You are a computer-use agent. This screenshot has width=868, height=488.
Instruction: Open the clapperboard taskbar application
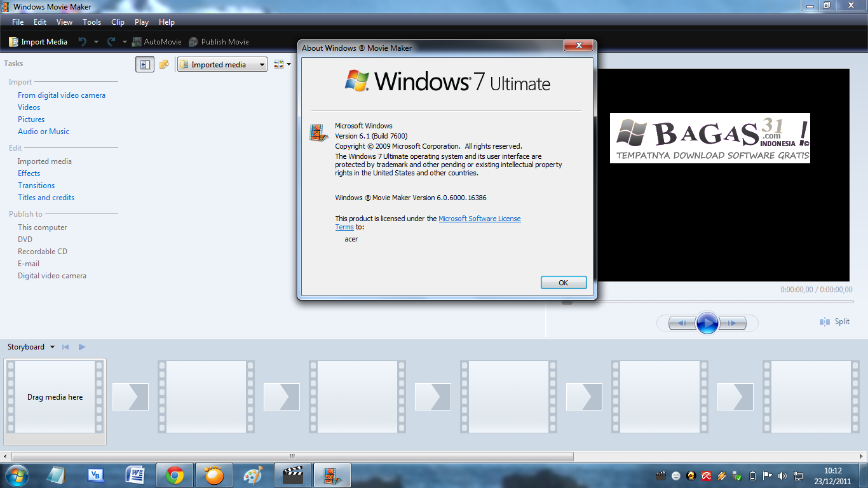pyautogui.click(x=292, y=475)
